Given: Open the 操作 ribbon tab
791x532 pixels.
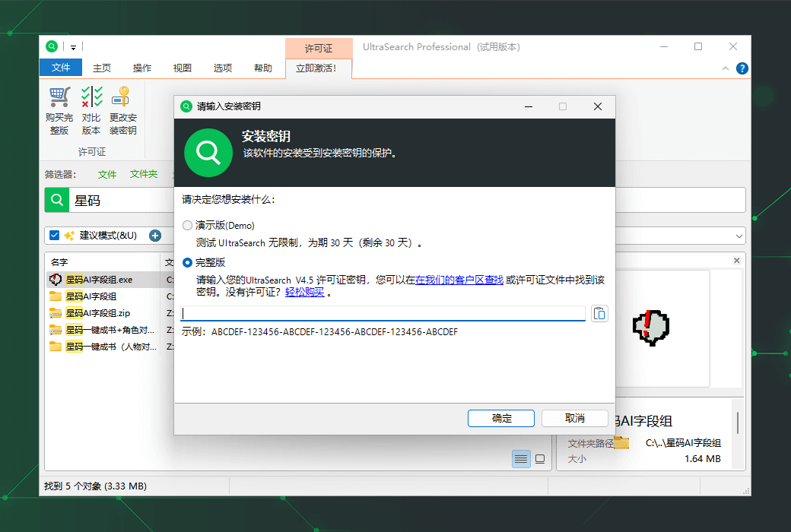Looking at the screenshot, I should point(141,68).
